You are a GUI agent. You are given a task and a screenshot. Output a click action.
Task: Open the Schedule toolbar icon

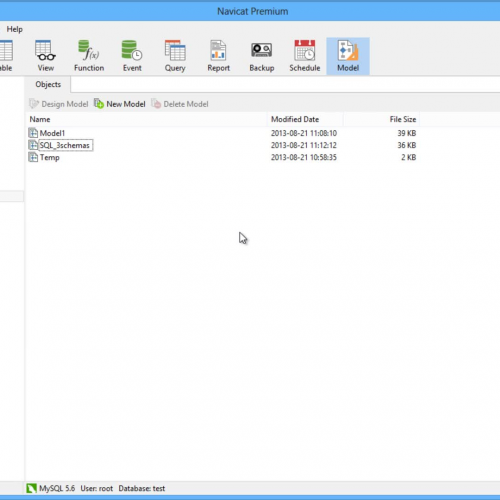click(x=305, y=56)
